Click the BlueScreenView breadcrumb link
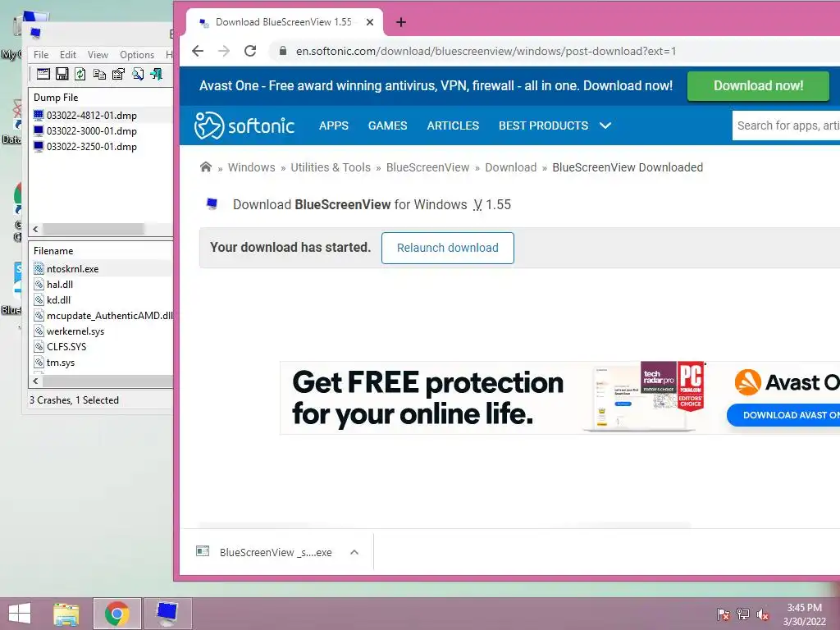The height and width of the screenshot is (630, 840). (x=427, y=167)
